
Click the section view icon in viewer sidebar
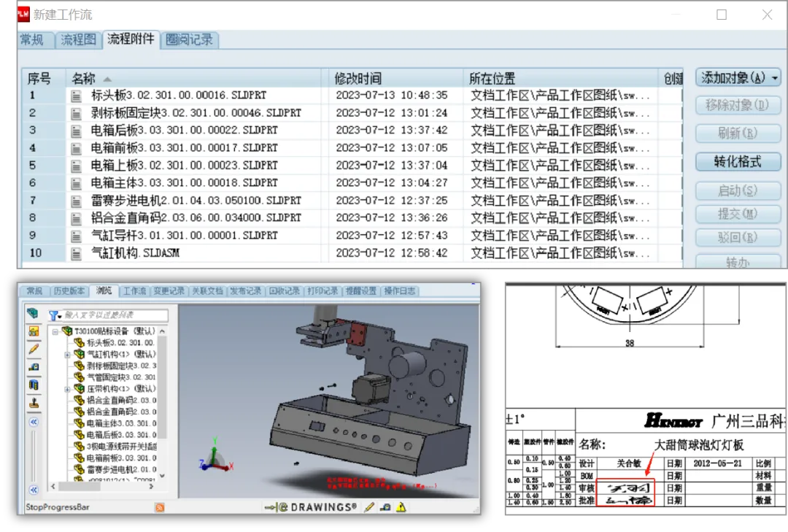[34, 384]
